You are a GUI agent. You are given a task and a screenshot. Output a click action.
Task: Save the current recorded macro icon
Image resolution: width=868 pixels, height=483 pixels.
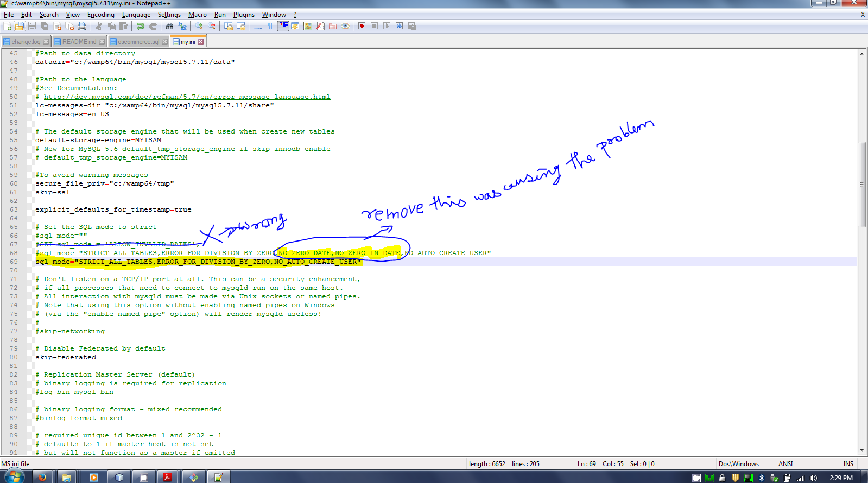click(x=412, y=26)
